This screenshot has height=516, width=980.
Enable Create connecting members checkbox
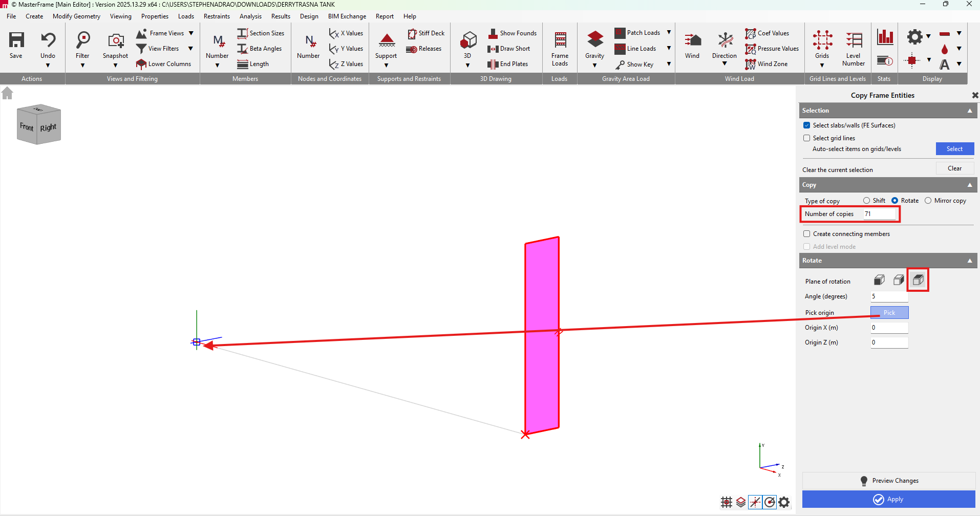[807, 234]
